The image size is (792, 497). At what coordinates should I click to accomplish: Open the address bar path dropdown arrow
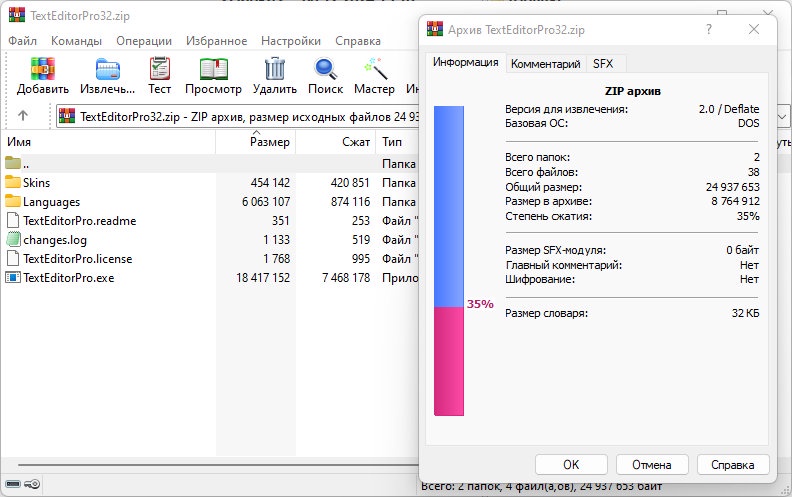782,117
